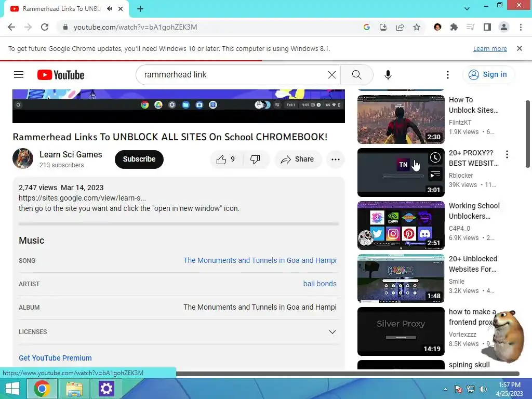Subscribe to Learn Sci Games
This screenshot has width=532, height=399.
(139, 159)
